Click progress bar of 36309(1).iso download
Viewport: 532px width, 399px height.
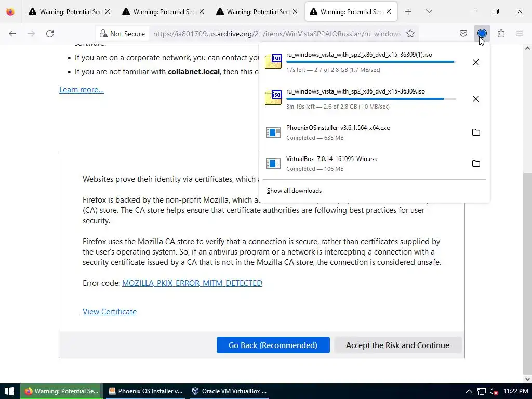(371, 62)
